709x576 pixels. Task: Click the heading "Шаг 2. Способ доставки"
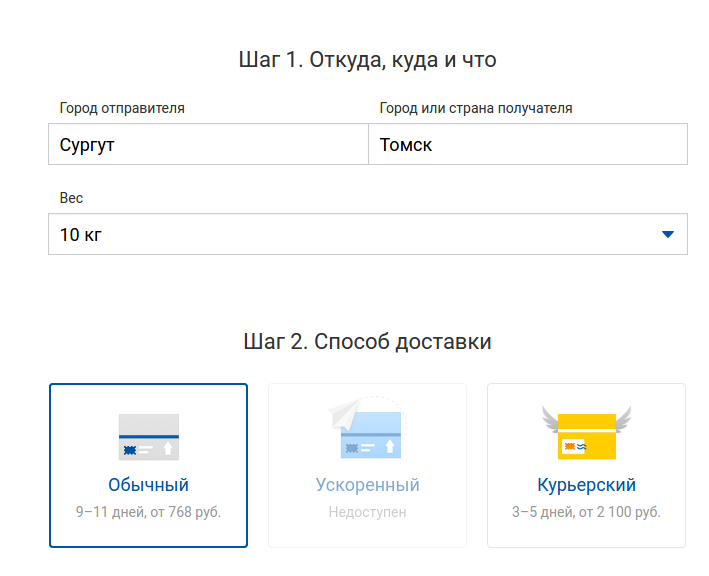pyautogui.click(x=368, y=341)
